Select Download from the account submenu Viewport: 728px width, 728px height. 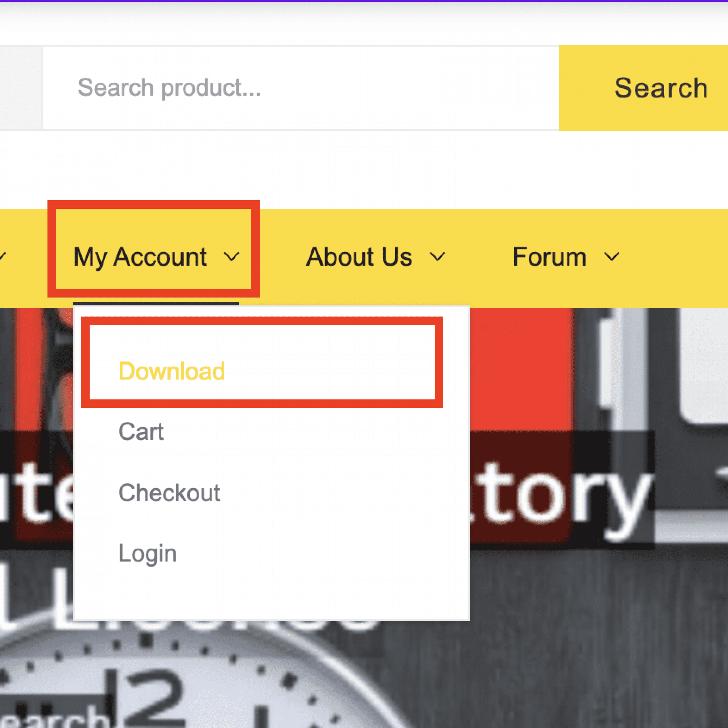pyautogui.click(x=172, y=371)
